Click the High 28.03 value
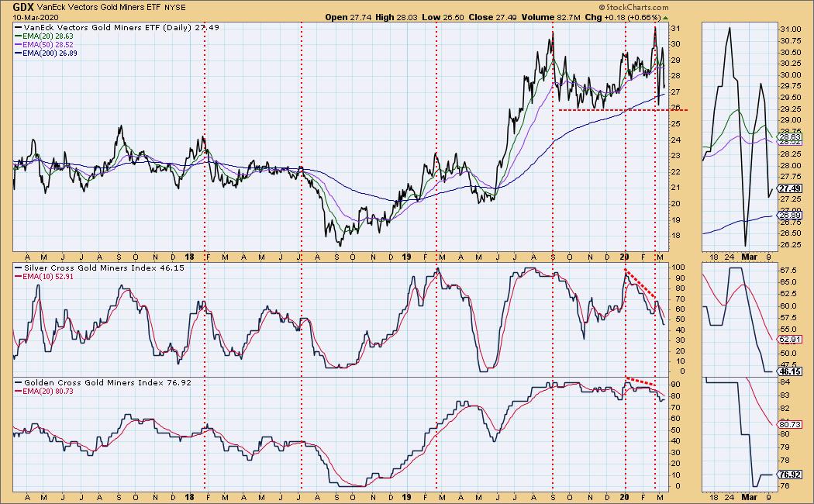This screenshot has height=504, width=814. click(x=397, y=17)
